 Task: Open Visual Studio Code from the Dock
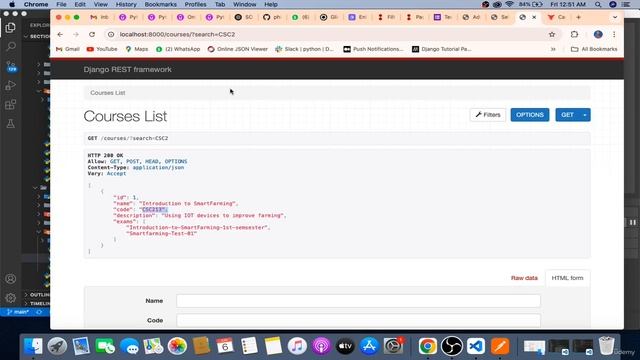point(476,346)
